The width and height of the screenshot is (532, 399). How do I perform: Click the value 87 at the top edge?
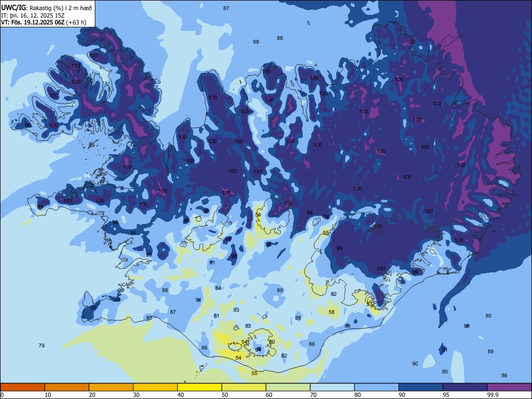click(x=226, y=8)
